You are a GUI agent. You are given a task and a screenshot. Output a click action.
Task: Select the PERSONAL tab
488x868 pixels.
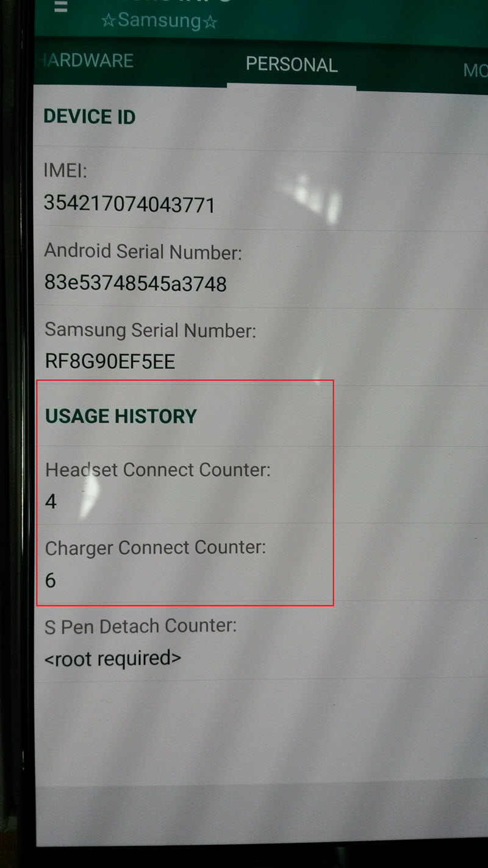[x=292, y=65]
